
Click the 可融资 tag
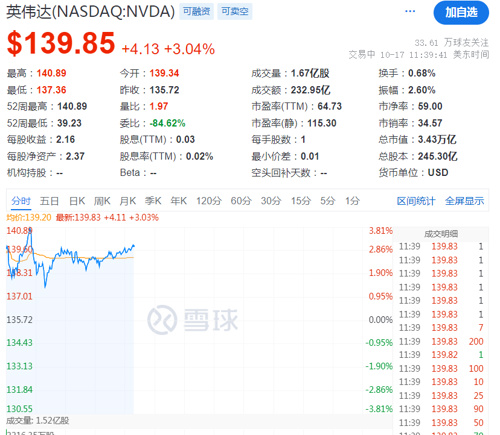[196, 11]
